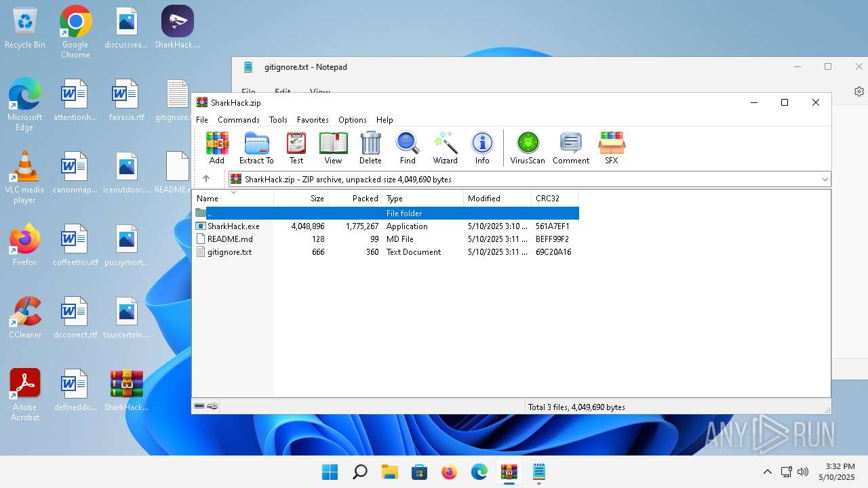Select README.md in the archive list
The width and height of the screenshot is (868, 488).
(x=230, y=239)
